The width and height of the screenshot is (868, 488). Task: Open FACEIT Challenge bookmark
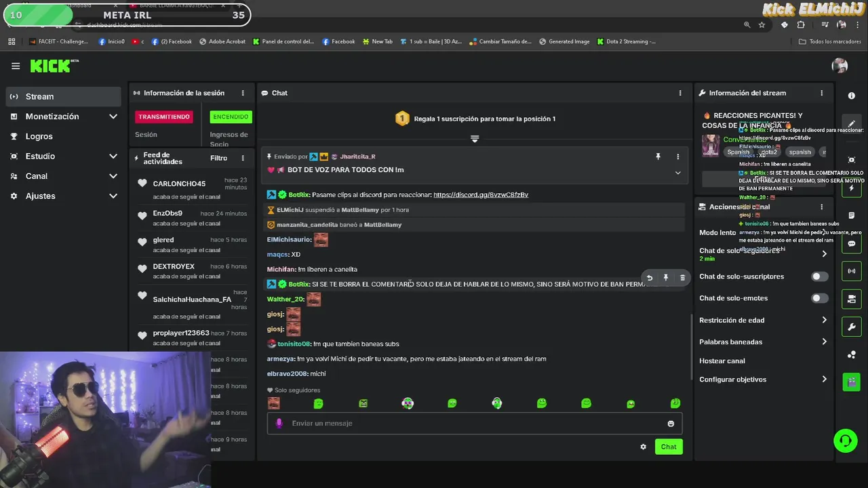tap(58, 41)
